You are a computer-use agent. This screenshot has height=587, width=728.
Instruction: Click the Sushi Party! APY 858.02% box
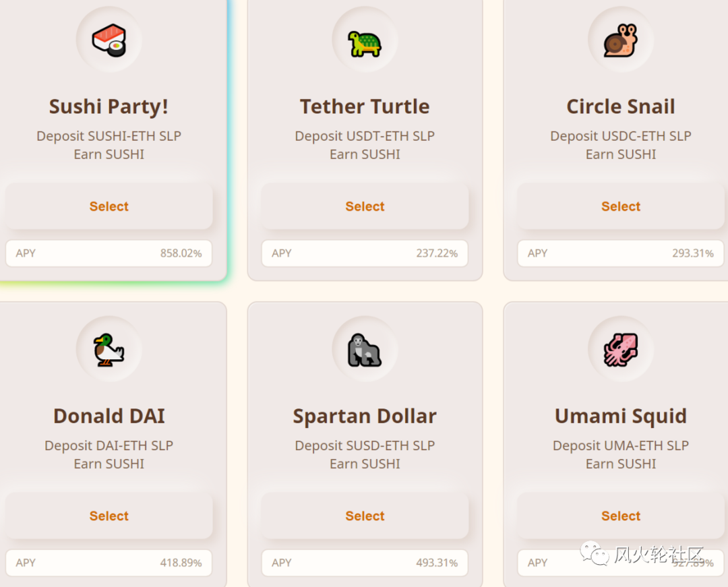pos(109,253)
